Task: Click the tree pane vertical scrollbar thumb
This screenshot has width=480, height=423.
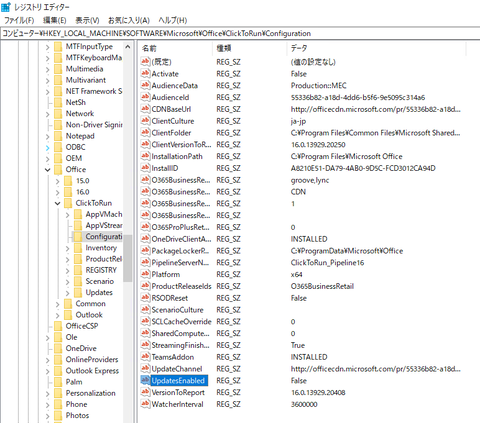Action: coord(128,258)
